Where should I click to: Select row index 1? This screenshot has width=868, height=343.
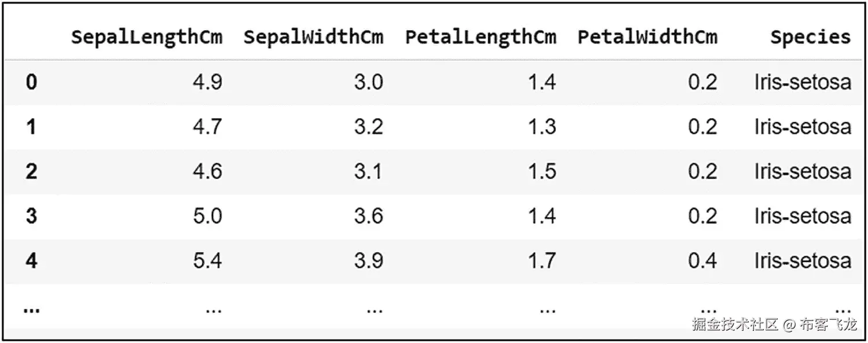click(x=31, y=127)
